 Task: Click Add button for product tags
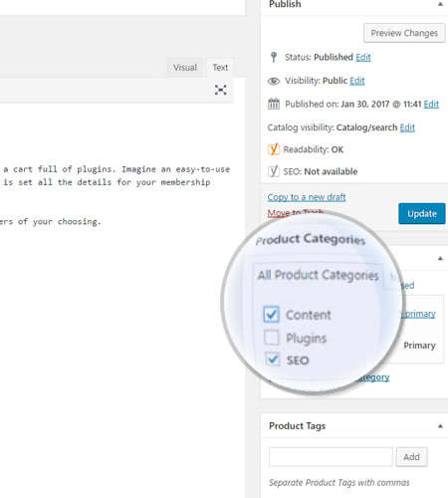(411, 457)
